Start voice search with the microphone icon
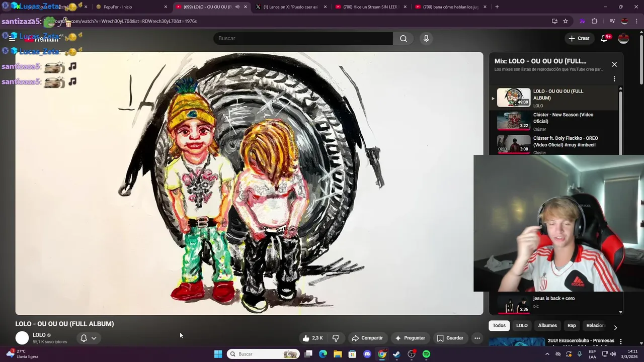Viewport: 644px width, 362px height. point(426,39)
